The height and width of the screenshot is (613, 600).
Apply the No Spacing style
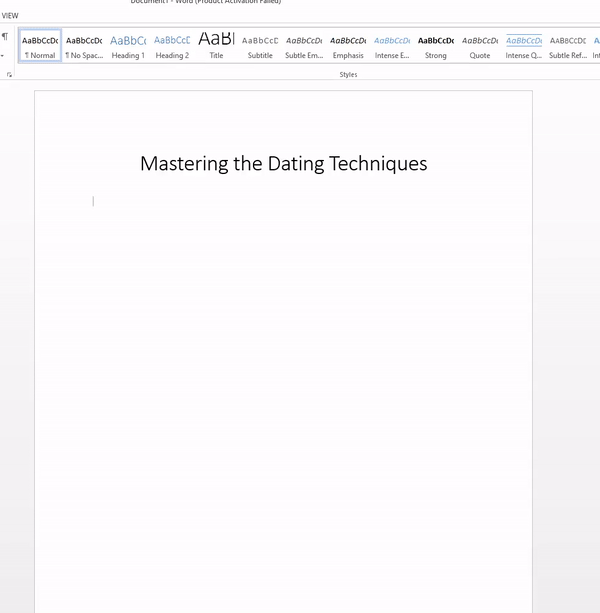coord(84,46)
